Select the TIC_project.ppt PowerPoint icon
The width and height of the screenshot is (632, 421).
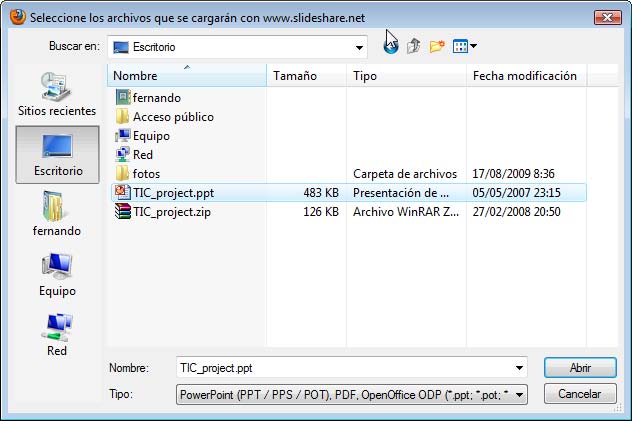pos(123,192)
